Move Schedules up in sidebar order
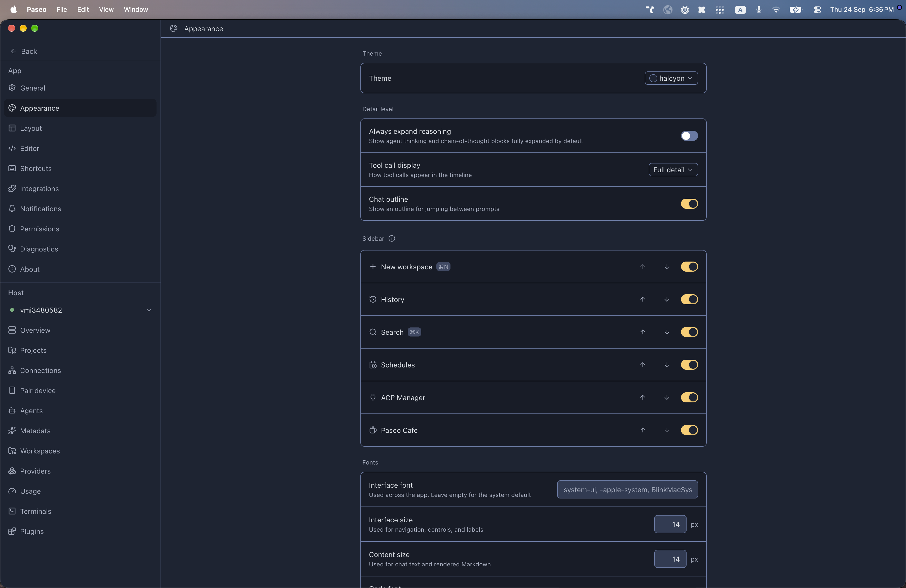 click(643, 365)
